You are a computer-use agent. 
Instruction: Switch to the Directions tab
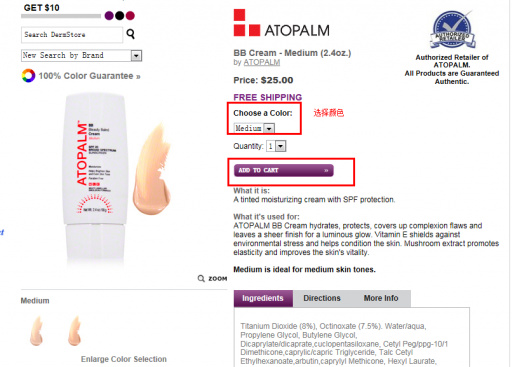[x=322, y=298]
